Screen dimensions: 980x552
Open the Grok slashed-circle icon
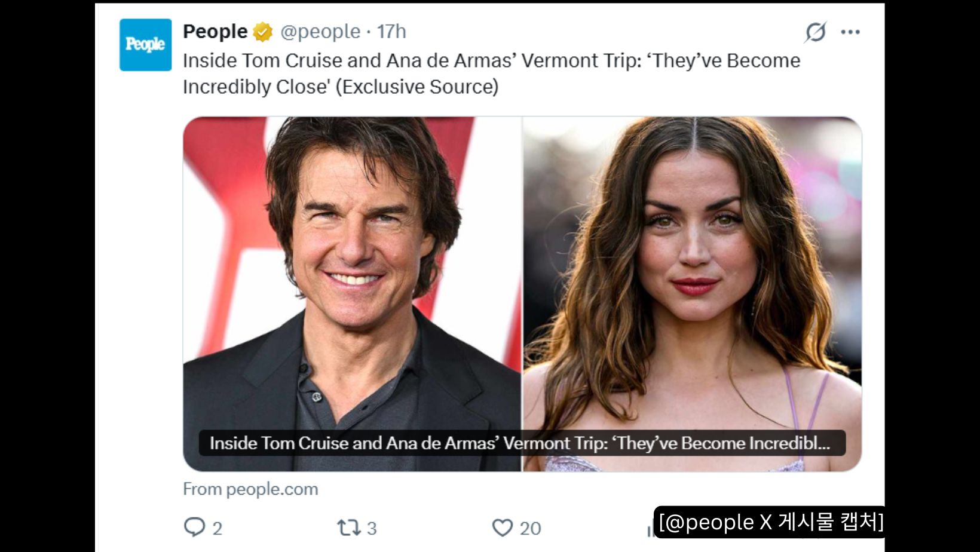(815, 32)
